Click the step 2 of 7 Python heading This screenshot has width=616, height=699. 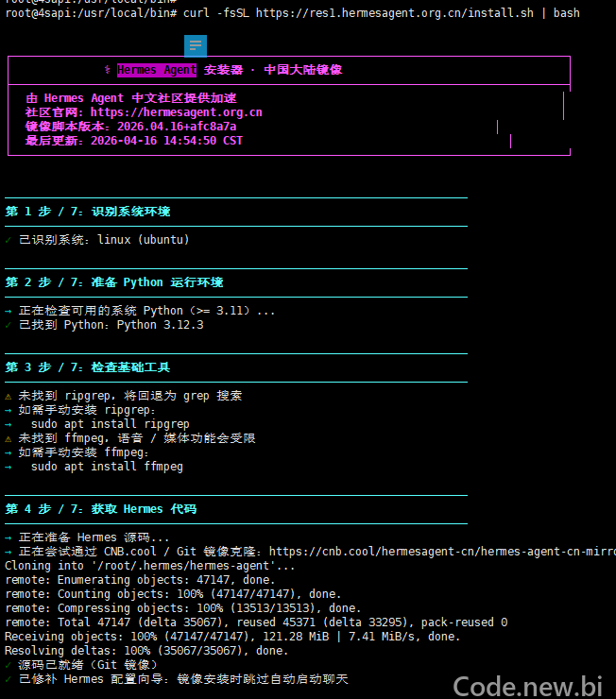114,282
